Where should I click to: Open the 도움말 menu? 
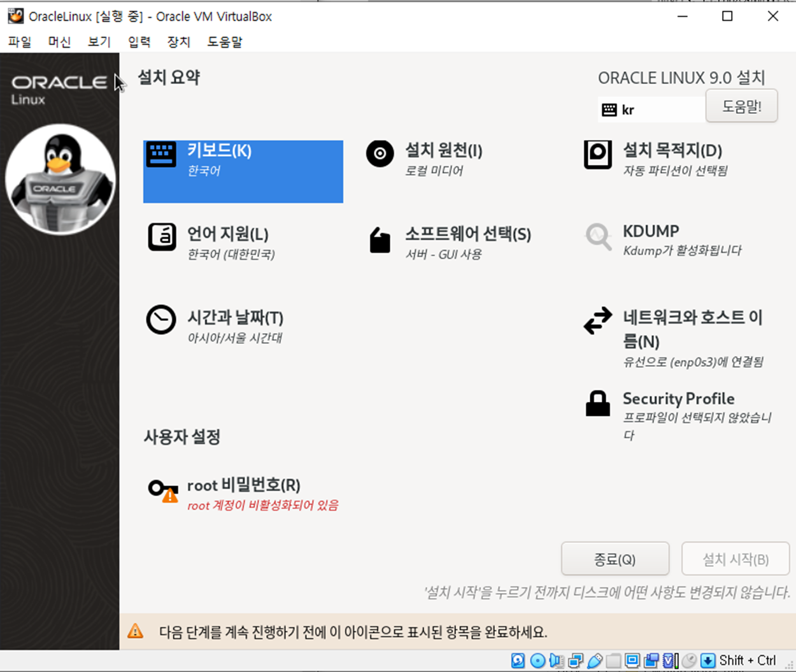(x=224, y=42)
